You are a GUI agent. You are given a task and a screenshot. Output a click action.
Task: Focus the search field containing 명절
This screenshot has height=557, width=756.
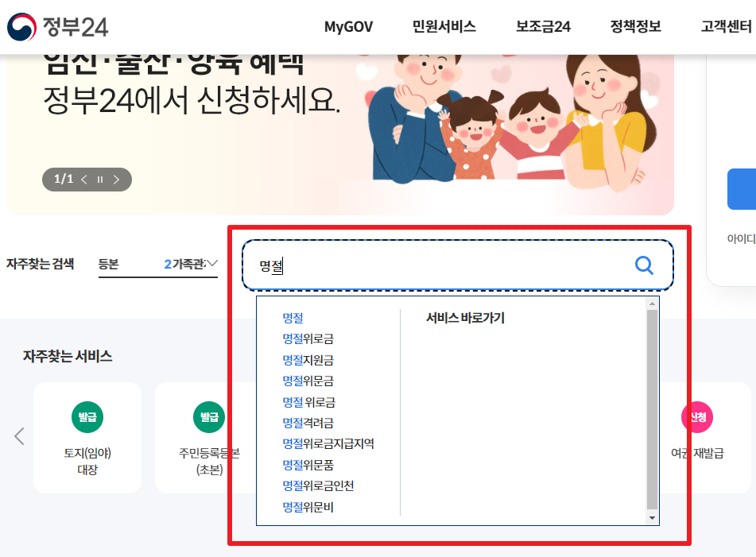tap(457, 265)
